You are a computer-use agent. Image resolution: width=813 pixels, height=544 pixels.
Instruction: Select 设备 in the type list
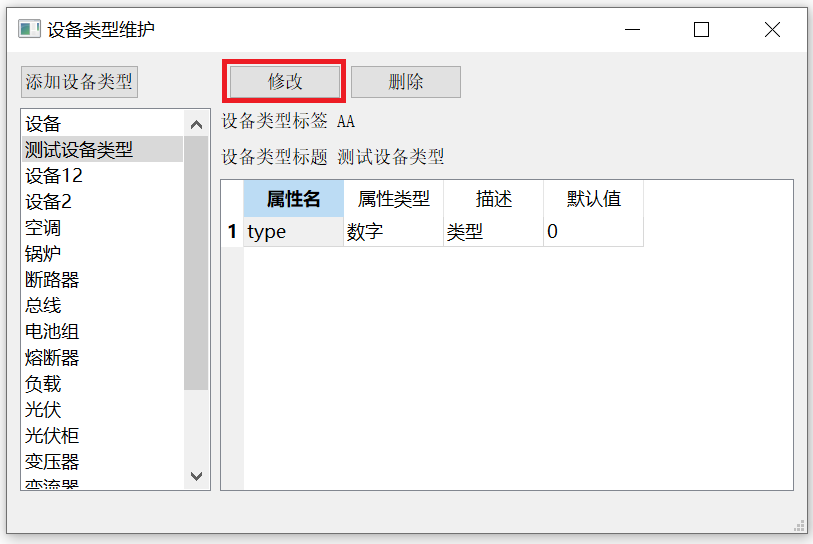click(x=103, y=123)
